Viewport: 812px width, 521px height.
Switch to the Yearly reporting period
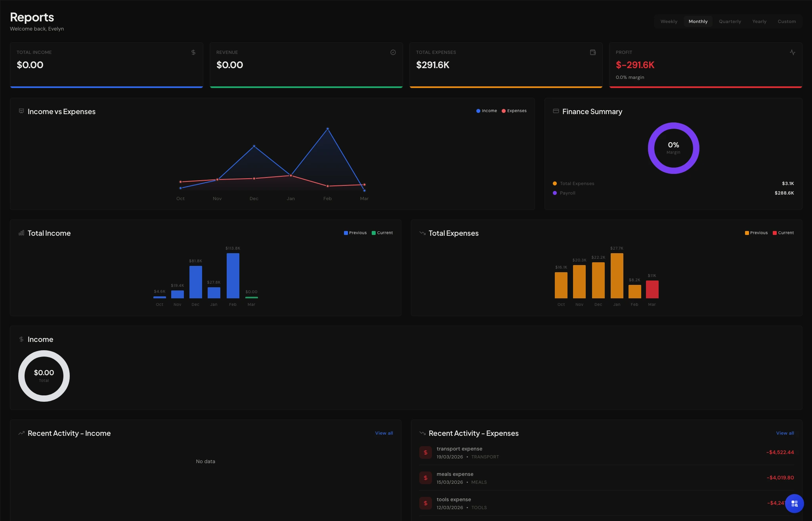(x=759, y=21)
